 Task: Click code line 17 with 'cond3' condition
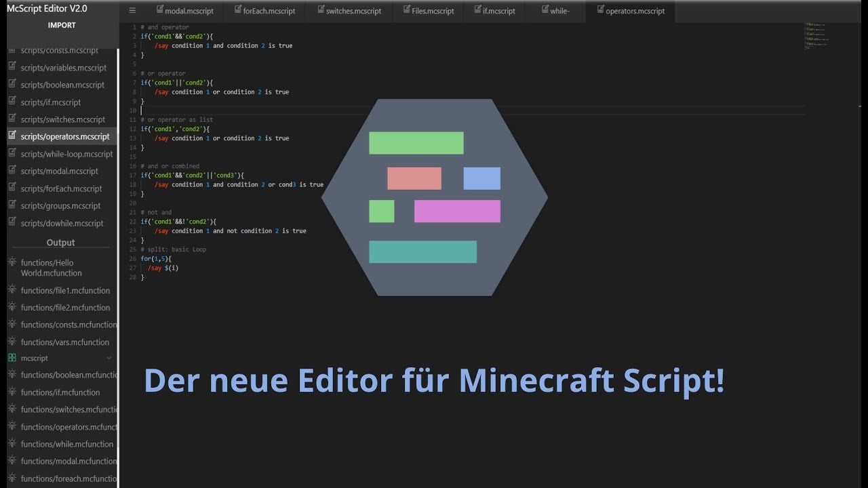(192, 175)
